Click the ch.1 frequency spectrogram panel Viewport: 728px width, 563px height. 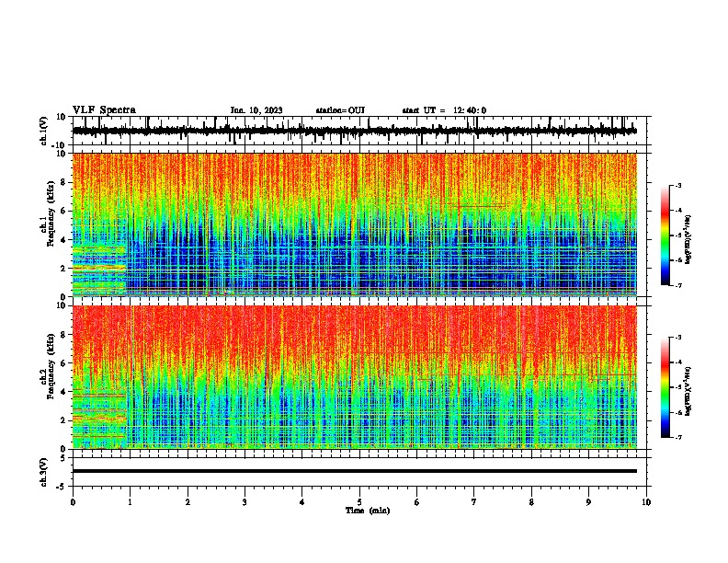click(354, 224)
